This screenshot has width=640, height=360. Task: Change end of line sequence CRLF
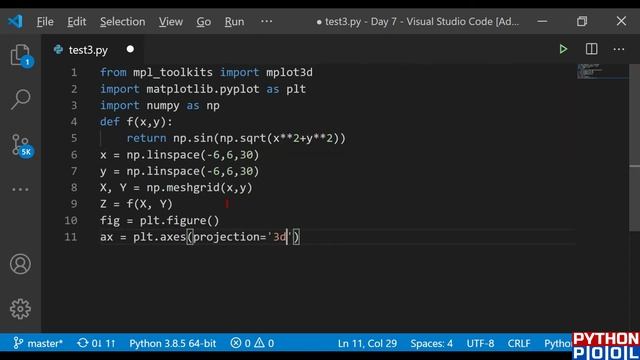coord(519,343)
